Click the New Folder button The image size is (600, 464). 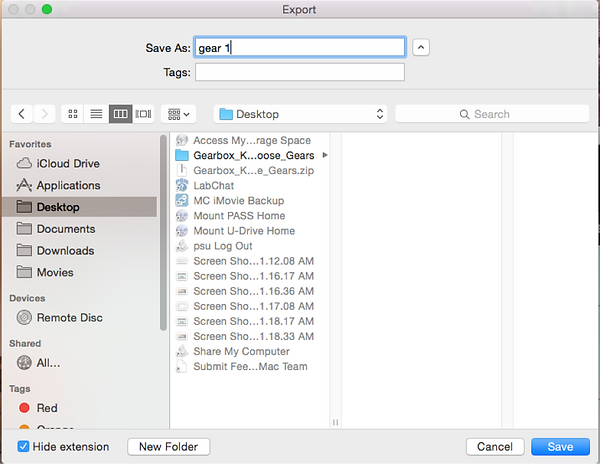(x=168, y=447)
